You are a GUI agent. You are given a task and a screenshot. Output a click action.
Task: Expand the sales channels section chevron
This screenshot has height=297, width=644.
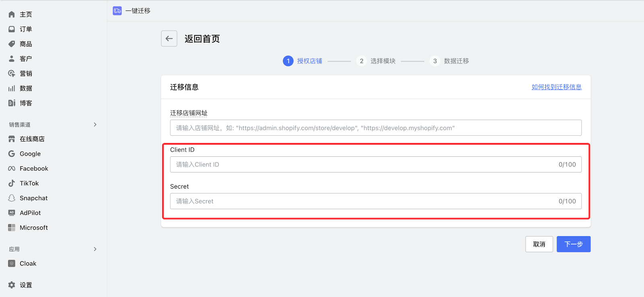coord(95,125)
